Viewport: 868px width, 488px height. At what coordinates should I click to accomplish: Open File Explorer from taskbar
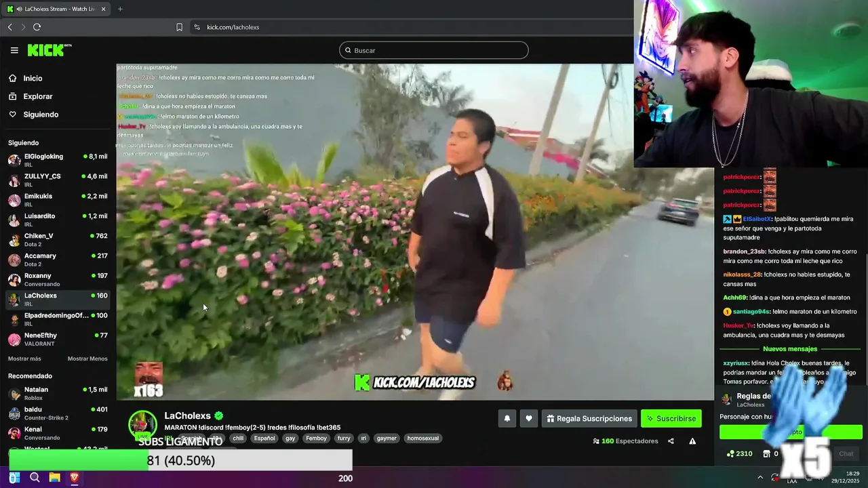tap(54, 478)
